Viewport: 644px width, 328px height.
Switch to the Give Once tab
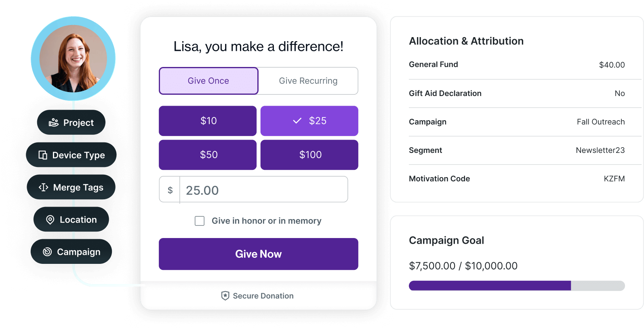coord(208,81)
